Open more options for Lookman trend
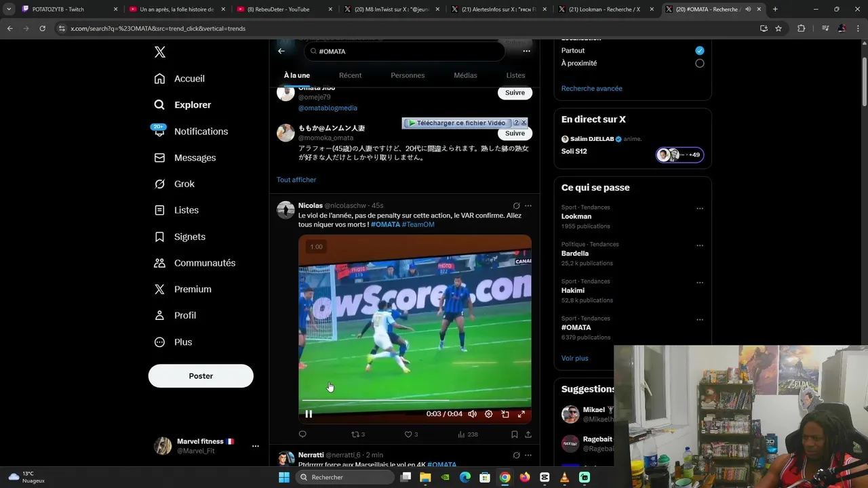 point(700,209)
